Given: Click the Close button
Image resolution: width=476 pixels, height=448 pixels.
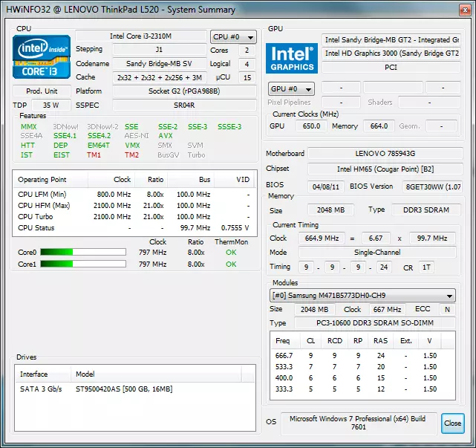Looking at the screenshot, I should 453,423.
